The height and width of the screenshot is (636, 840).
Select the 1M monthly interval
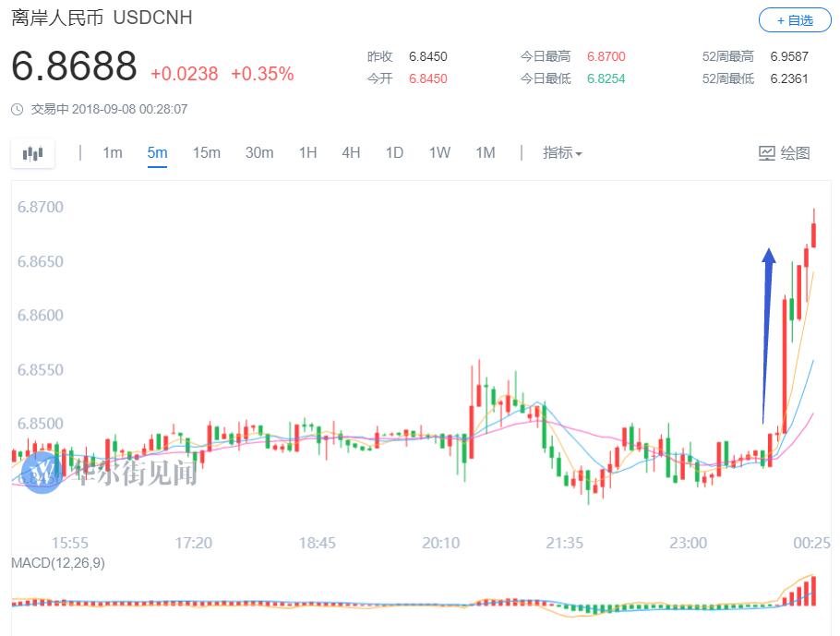pos(486,153)
